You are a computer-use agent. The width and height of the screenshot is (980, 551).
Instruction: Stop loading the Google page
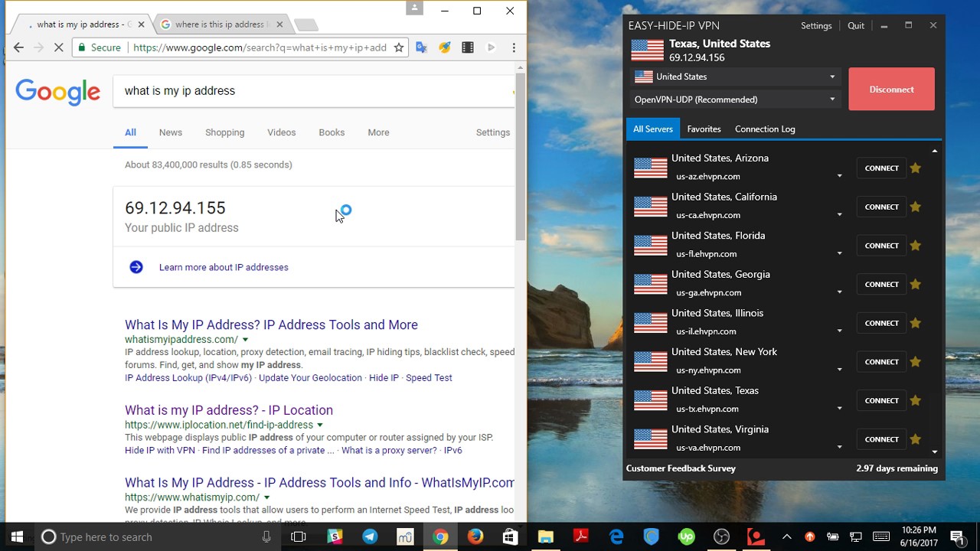tap(58, 47)
